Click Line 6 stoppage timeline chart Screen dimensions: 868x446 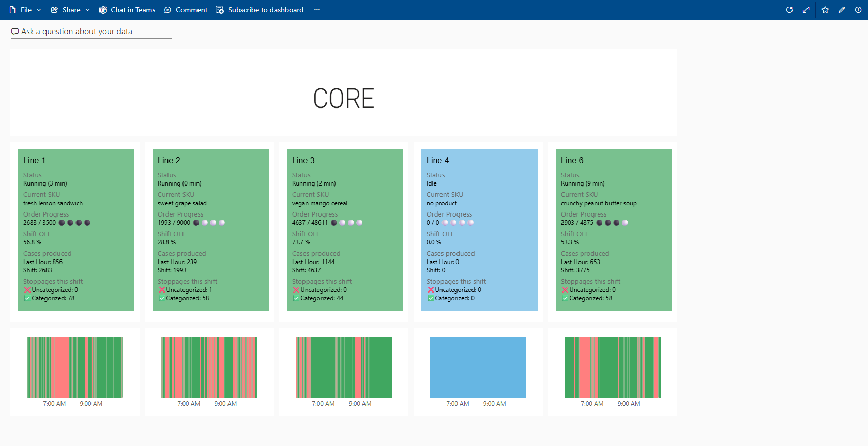tap(612, 367)
